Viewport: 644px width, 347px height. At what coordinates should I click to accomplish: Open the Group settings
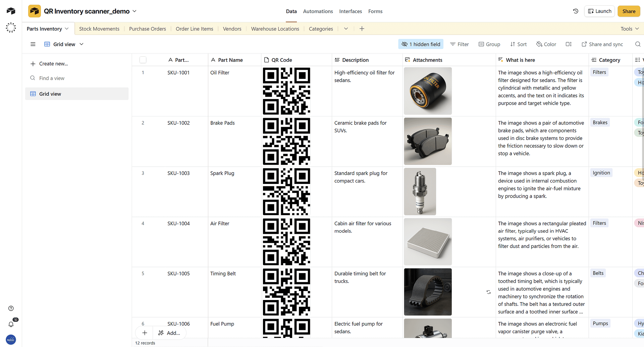click(489, 44)
